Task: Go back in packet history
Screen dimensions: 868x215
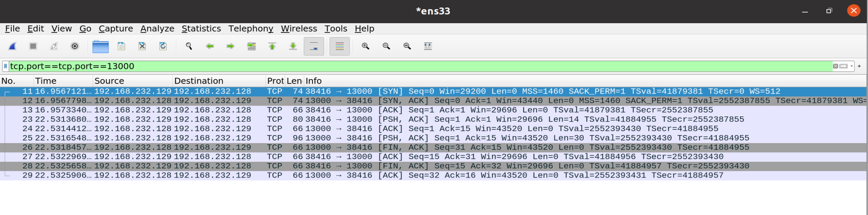Action: coord(210,46)
